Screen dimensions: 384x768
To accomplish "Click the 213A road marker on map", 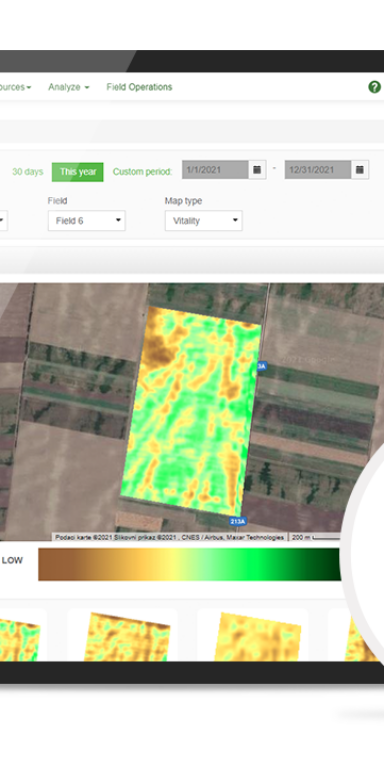I will [x=237, y=521].
